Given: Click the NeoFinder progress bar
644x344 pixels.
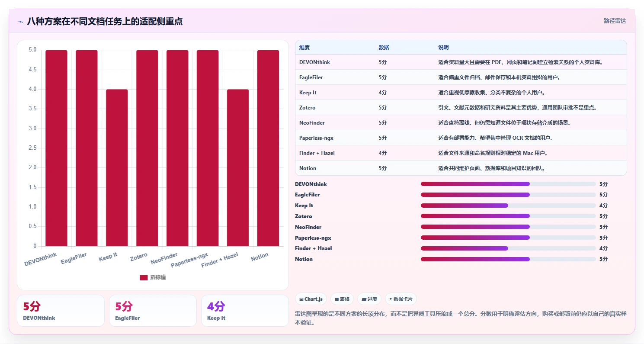Looking at the screenshot, I should (x=508, y=227).
